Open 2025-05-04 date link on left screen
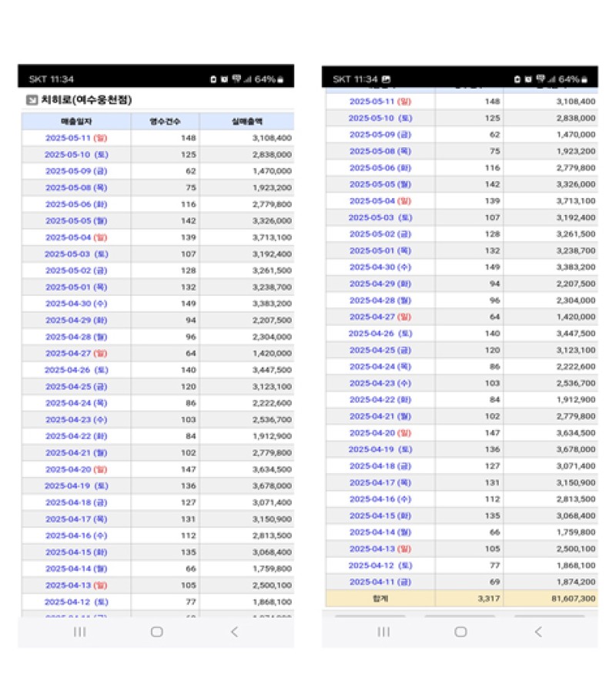The height and width of the screenshot is (688, 616). [76, 237]
